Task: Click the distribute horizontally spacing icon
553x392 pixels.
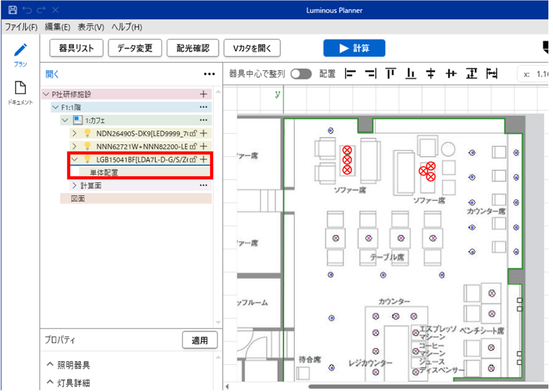Action: (x=491, y=73)
